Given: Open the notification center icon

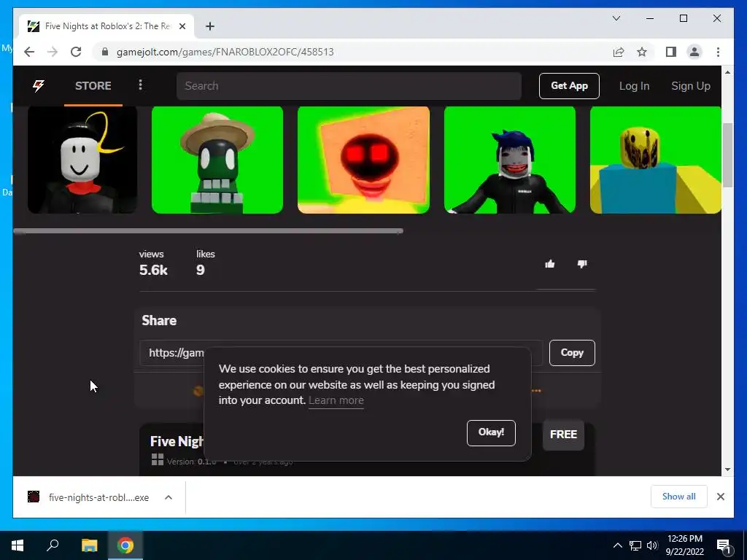Looking at the screenshot, I should [724, 545].
